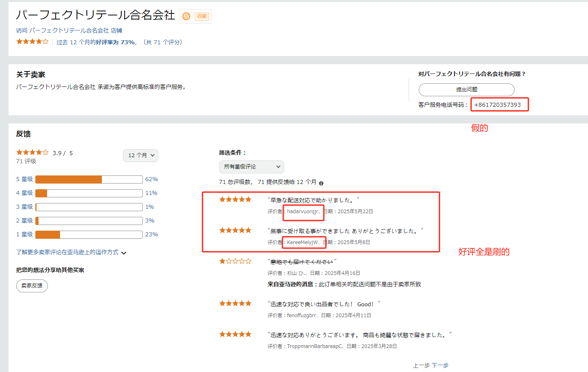Click the one-star rating on 杉山's review

pyautogui.click(x=235, y=261)
